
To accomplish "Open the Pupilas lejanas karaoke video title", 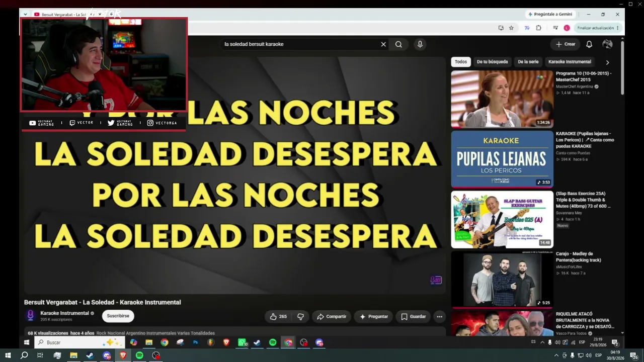I will tap(585, 140).
